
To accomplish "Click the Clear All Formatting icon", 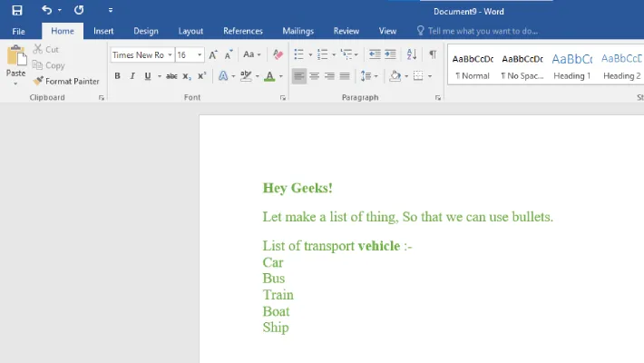I will [x=278, y=54].
